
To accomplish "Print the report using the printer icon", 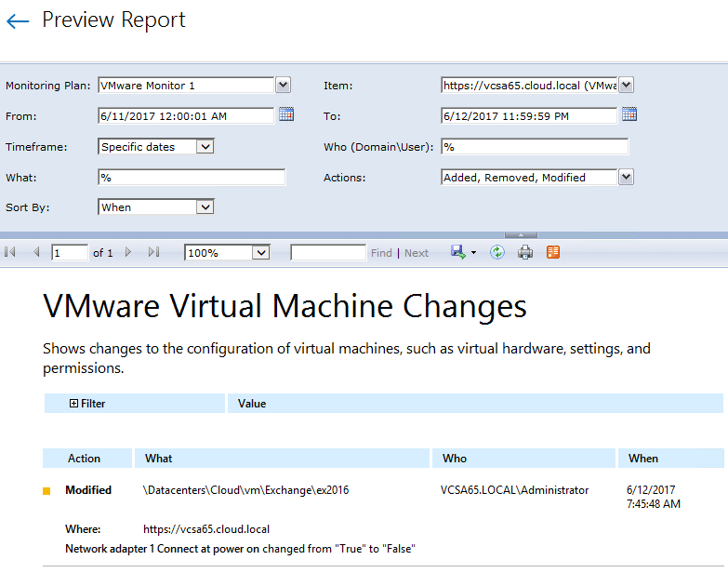I will coord(525,252).
